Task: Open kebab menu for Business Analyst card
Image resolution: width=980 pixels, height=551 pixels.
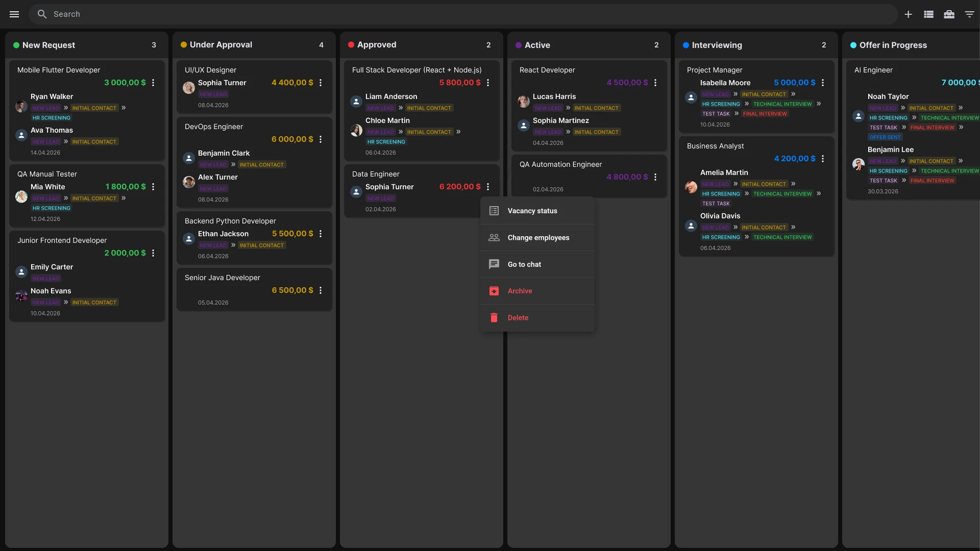Action: click(823, 159)
